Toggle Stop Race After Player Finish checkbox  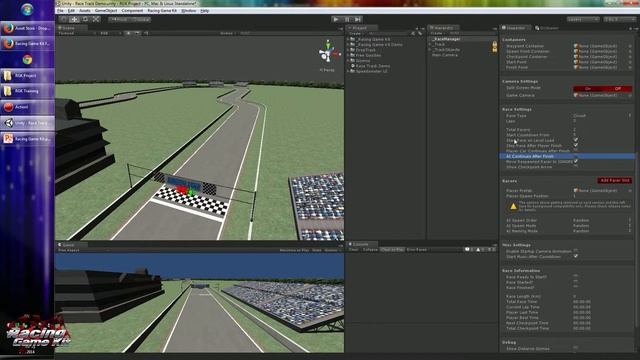pyautogui.click(x=576, y=145)
